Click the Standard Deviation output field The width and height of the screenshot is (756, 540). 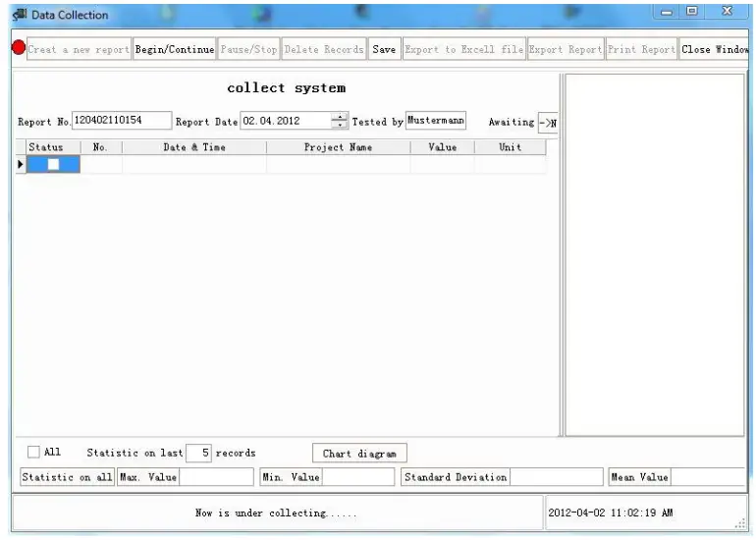pyautogui.click(x=557, y=477)
